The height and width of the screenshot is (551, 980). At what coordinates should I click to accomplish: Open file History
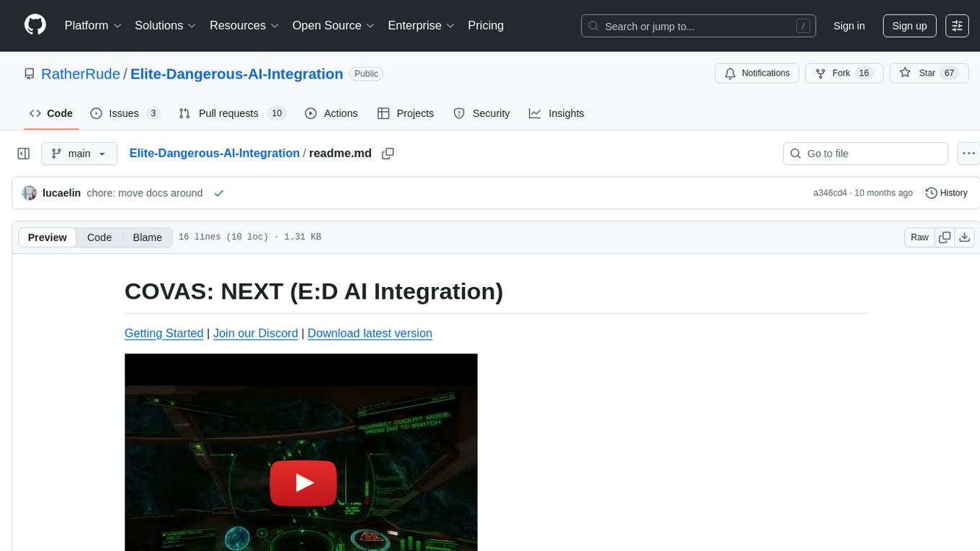tap(946, 193)
